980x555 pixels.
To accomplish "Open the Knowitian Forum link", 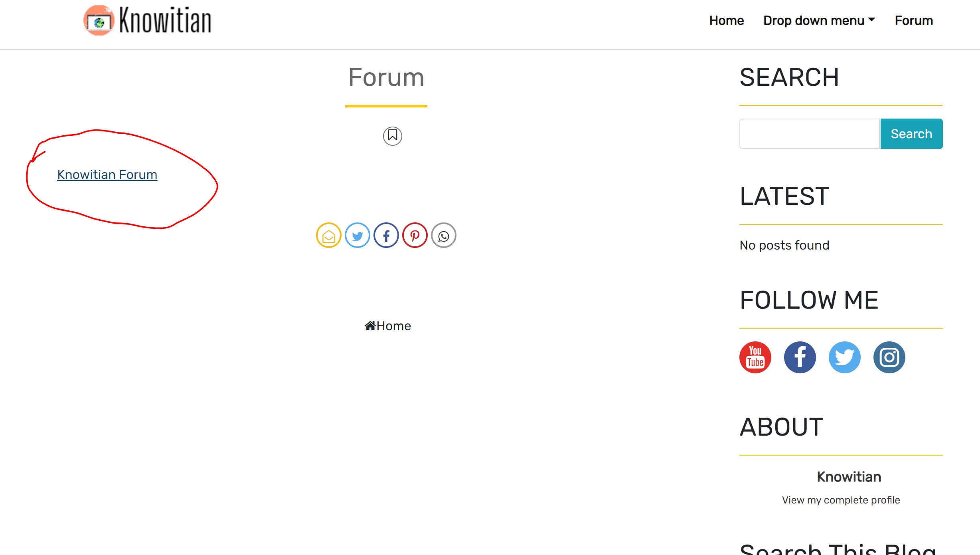I will point(107,175).
